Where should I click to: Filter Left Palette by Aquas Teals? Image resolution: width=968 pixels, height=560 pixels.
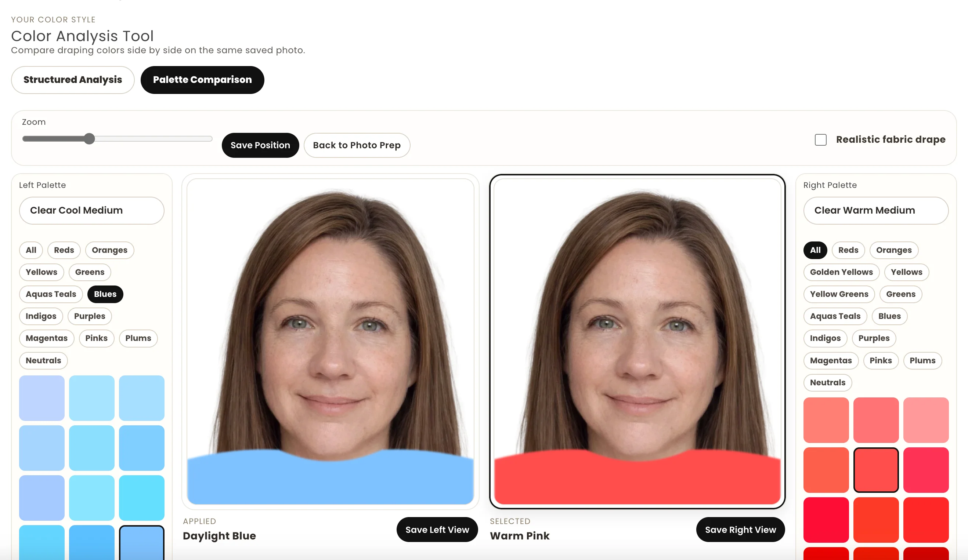51,294
